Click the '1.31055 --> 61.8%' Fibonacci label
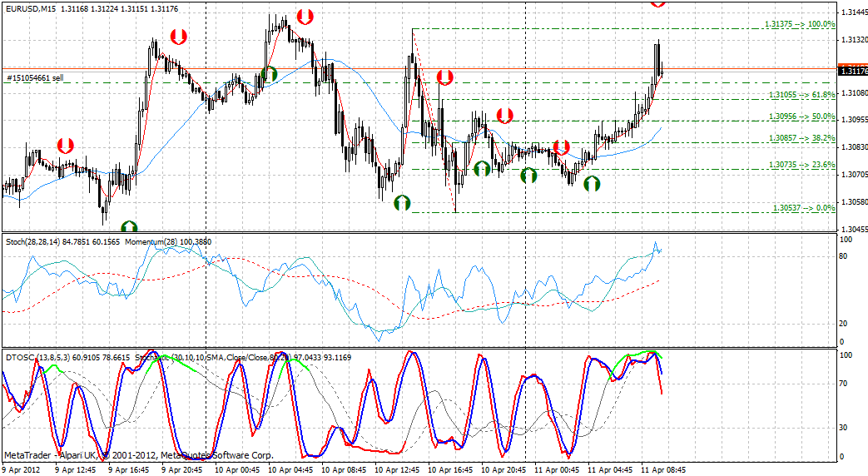The height and width of the screenshot is (476, 868). point(802,95)
